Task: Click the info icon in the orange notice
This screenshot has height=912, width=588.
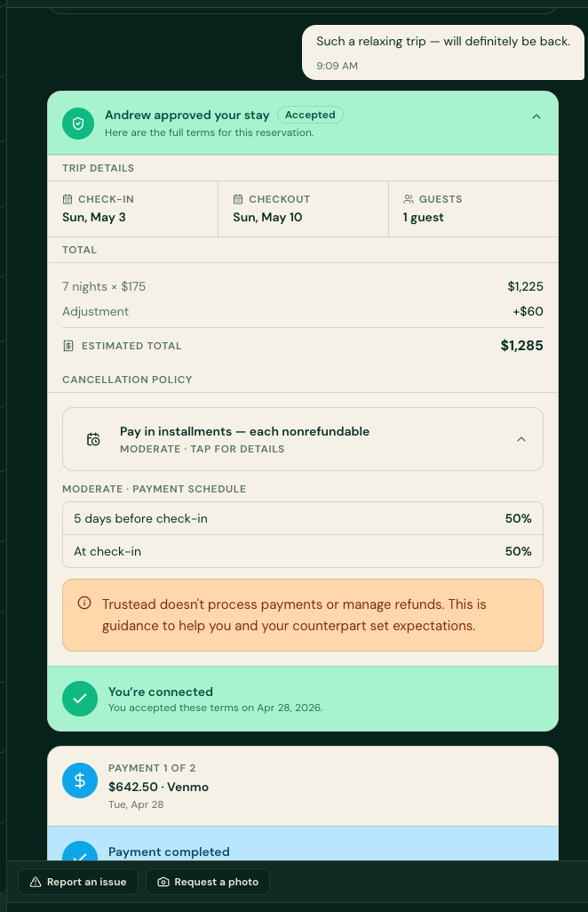Action: (x=84, y=604)
